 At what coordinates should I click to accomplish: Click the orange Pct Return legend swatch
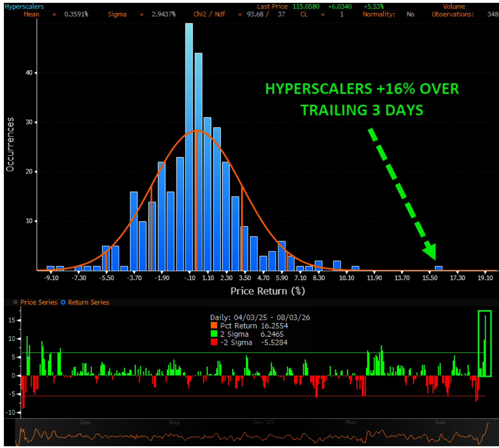click(x=214, y=326)
